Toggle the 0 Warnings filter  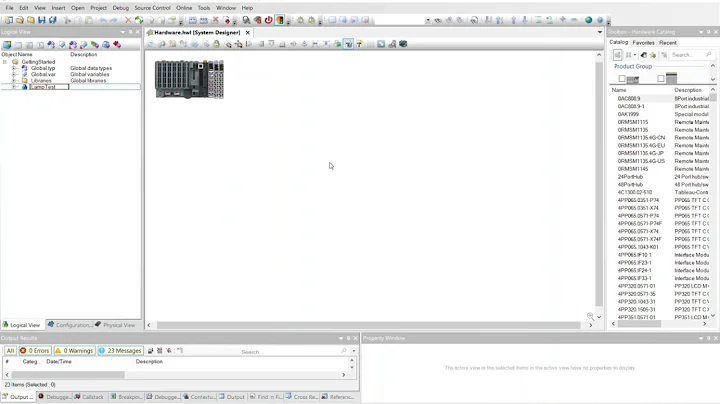pyautogui.click(x=74, y=351)
